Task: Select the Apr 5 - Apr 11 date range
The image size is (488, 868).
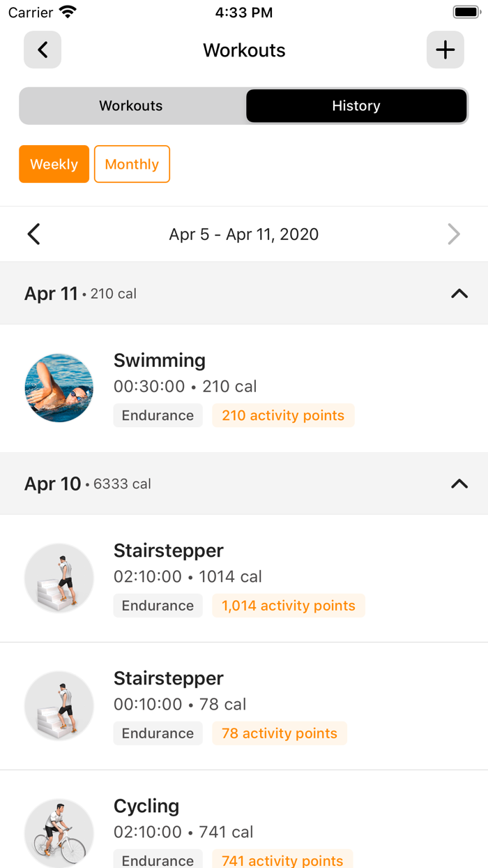Action: click(244, 234)
